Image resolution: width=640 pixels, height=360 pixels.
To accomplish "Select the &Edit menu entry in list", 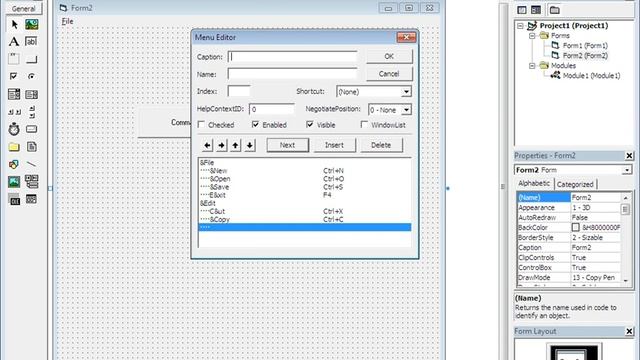I will click(x=304, y=203).
